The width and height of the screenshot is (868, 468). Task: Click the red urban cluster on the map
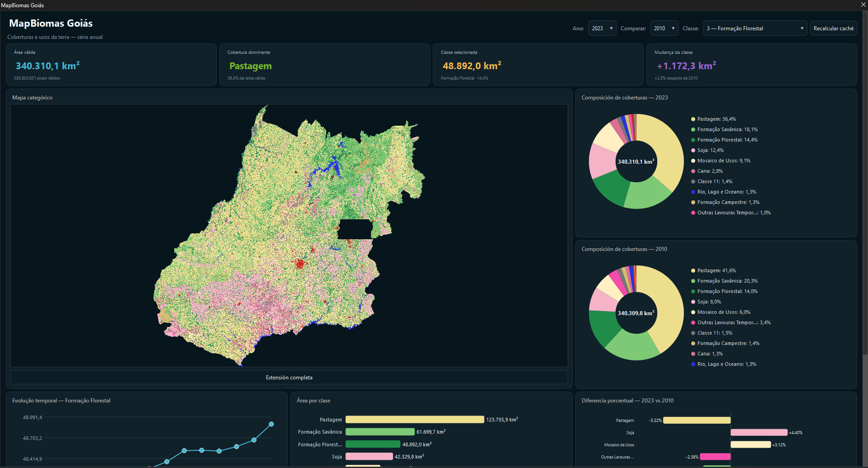coord(299,264)
